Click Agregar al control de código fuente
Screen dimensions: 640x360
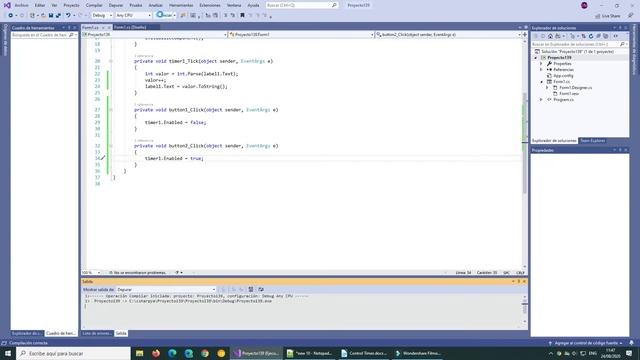coord(585,343)
